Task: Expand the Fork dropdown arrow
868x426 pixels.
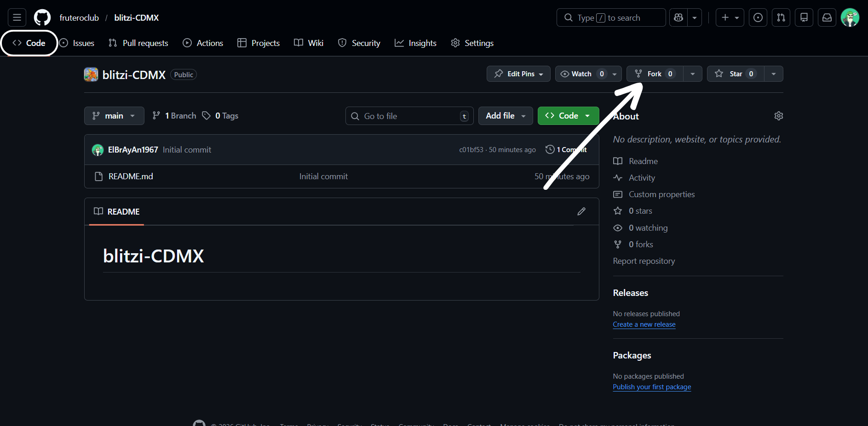Action: tap(693, 74)
